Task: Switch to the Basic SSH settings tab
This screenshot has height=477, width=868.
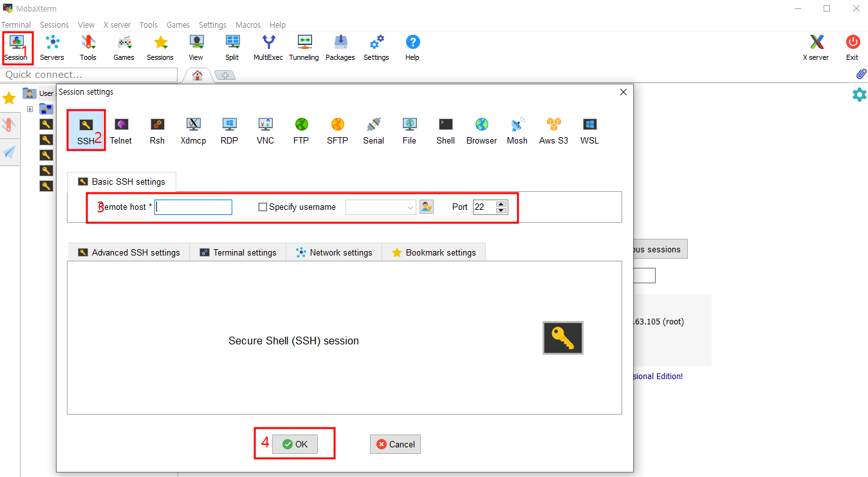Action: click(122, 182)
